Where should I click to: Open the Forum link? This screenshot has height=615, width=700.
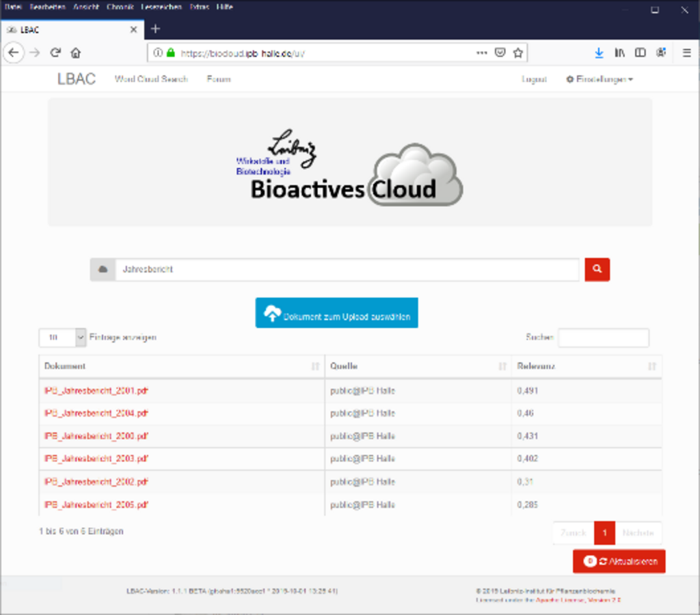219,79
